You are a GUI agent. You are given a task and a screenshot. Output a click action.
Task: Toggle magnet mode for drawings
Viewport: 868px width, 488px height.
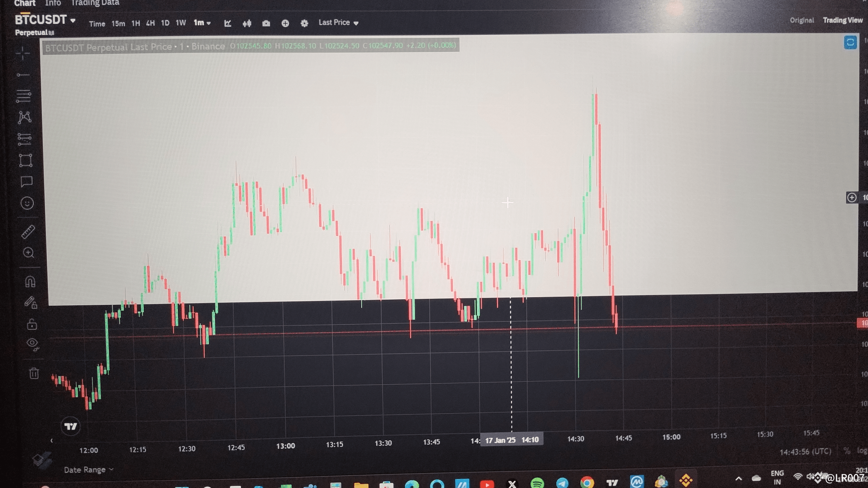tap(30, 281)
